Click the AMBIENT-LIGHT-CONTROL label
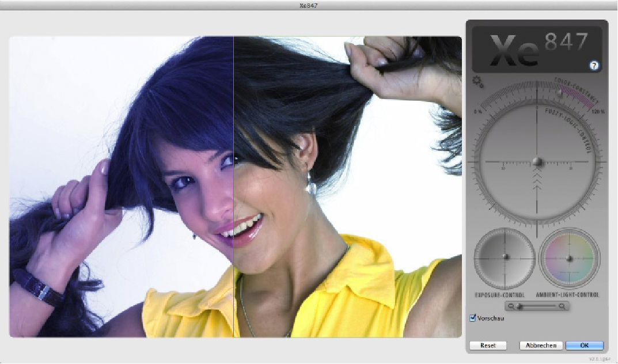 click(567, 295)
